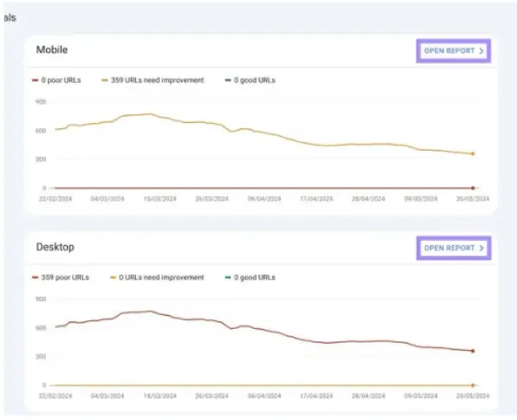
Task: Click 04/03/2024 date label on Mobile chart
Action: pyautogui.click(x=108, y=199)
